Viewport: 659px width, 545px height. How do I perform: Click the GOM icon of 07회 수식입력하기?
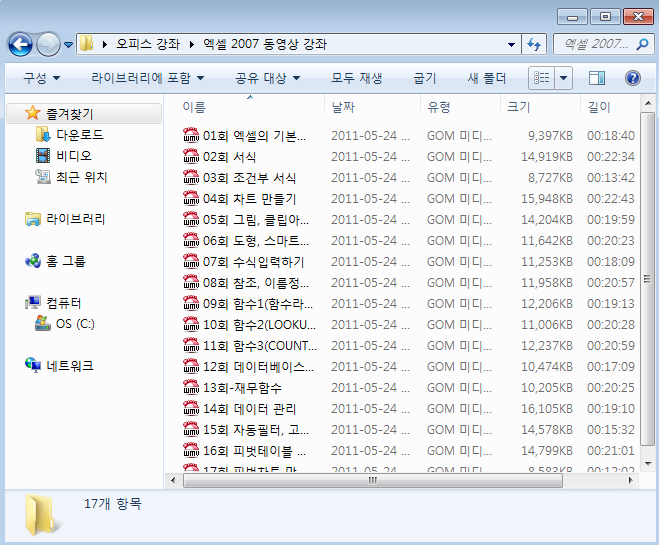[x=191, y=261]
